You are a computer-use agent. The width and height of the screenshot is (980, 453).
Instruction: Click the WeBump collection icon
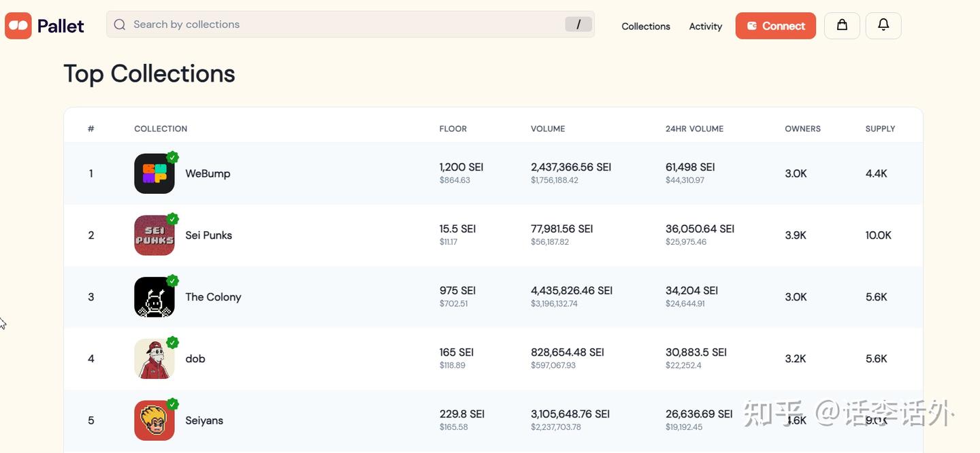(x=154, y=173)
